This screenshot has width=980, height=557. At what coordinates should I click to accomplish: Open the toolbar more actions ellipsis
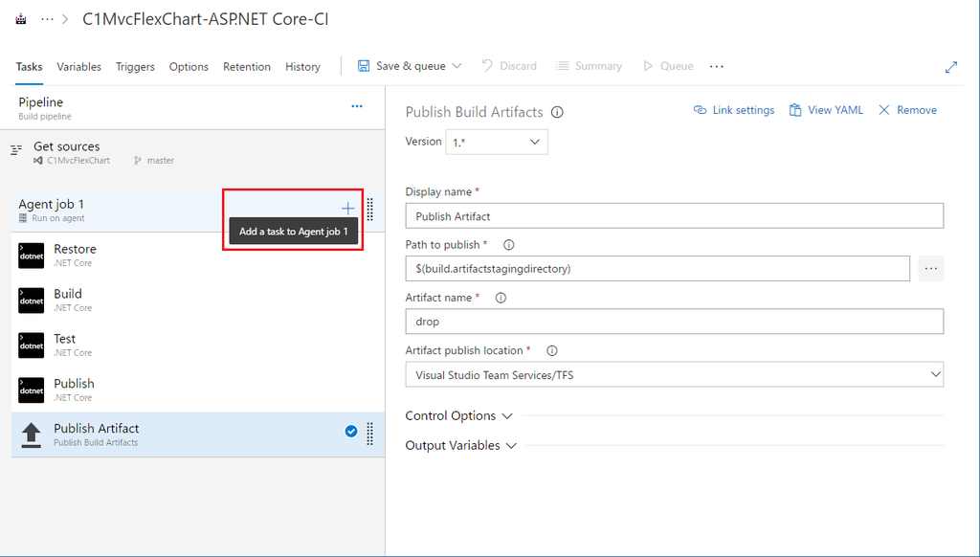[x=716, y=66]
